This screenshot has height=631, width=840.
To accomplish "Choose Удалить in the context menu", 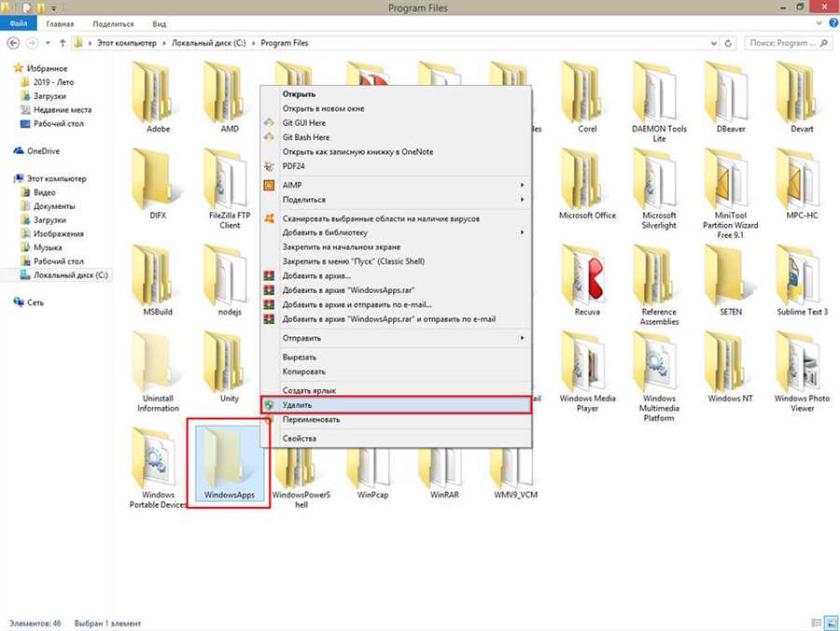I will pos(396,405).
